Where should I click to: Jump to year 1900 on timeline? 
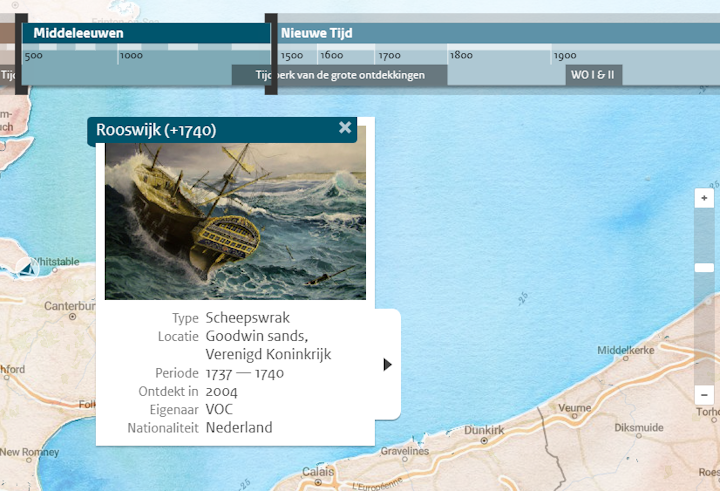point(565,56)
